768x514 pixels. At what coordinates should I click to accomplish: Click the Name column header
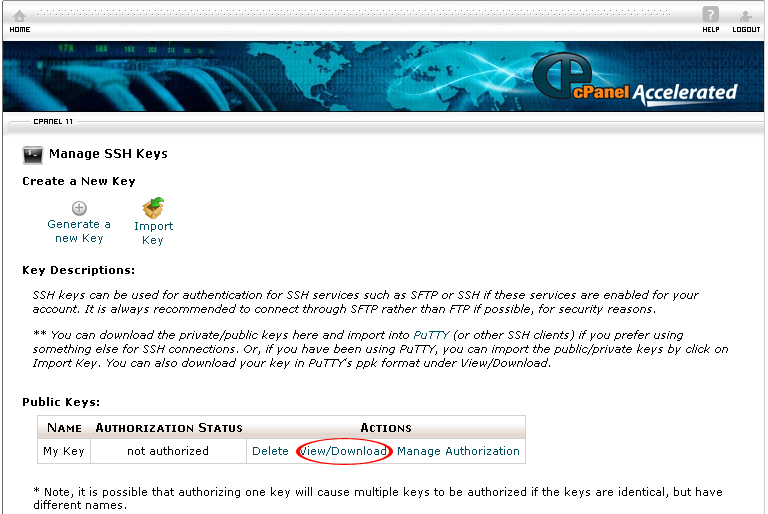[64, 428]
